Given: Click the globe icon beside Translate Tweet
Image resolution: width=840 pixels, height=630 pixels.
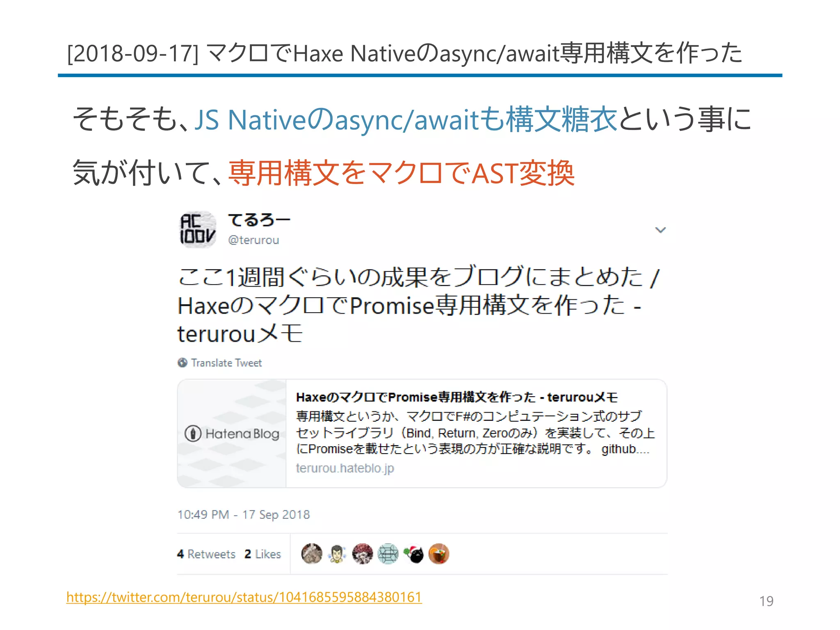Looking at the screenshot, I should pos(183,363).
